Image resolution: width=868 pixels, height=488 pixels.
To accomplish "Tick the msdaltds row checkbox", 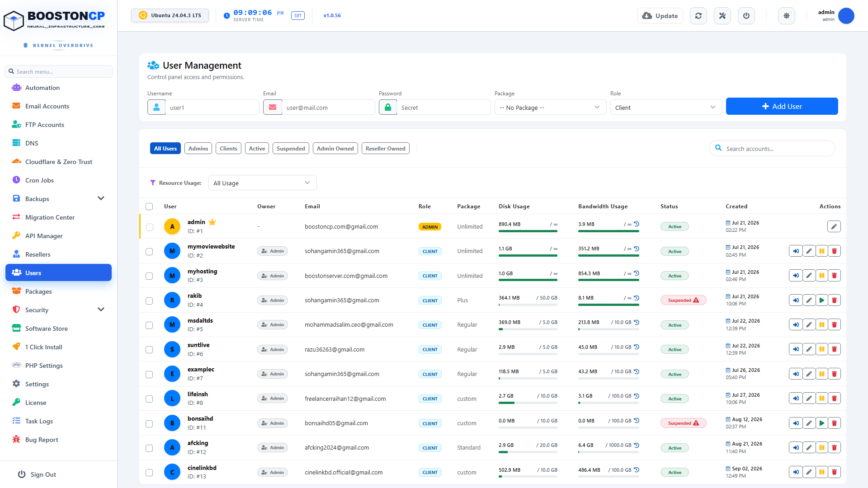I will point(149,325).
